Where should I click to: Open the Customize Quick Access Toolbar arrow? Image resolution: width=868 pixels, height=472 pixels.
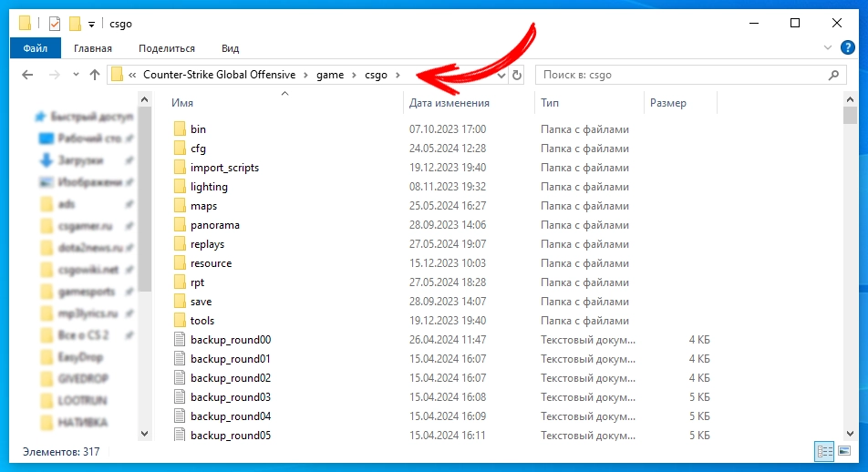coord(91,24)
